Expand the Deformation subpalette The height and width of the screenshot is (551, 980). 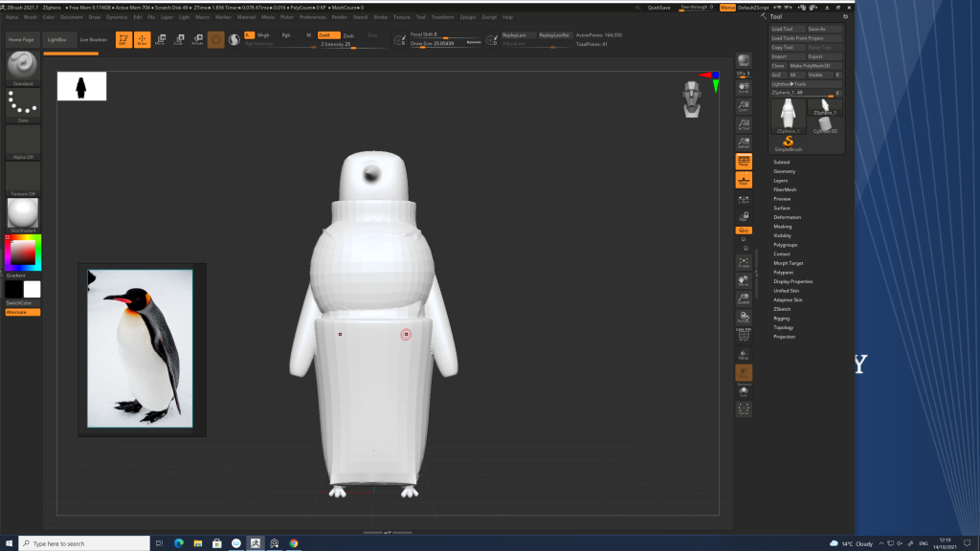787,217
